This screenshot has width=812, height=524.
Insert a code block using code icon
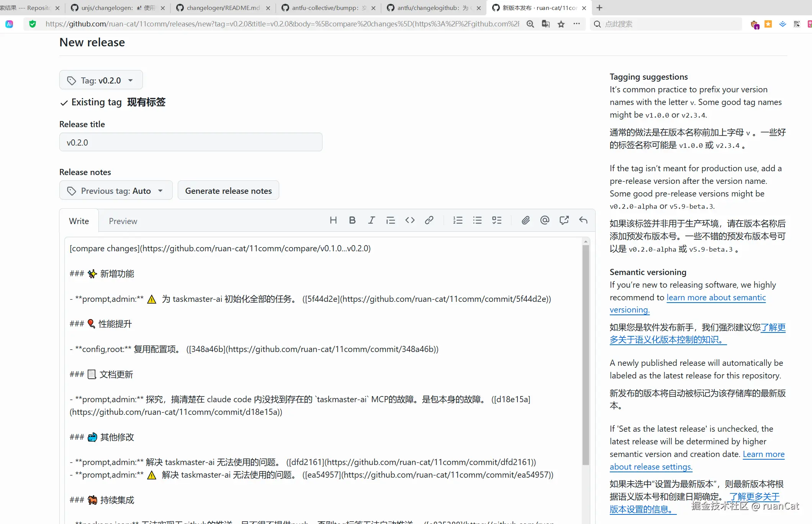tap(410, 220)
